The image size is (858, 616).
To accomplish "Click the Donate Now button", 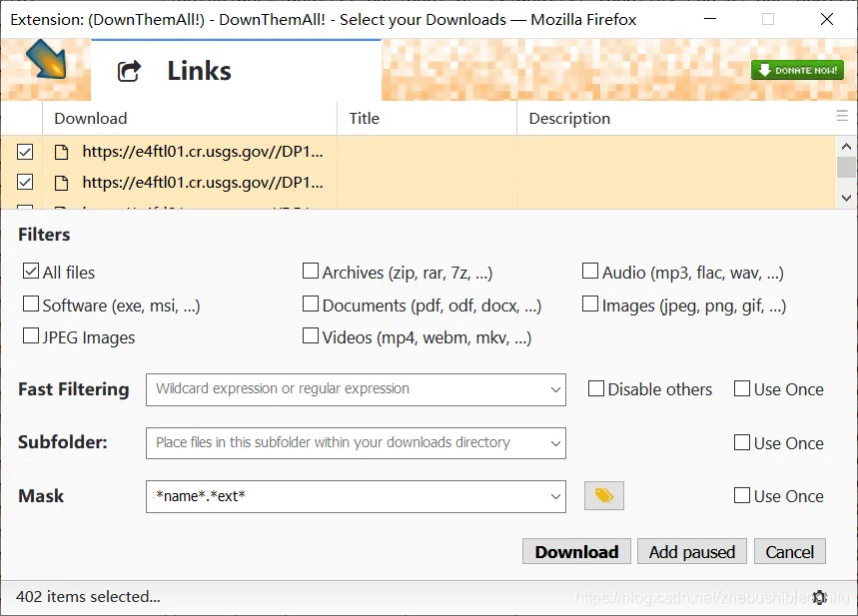I will click(x=797, y=70).
